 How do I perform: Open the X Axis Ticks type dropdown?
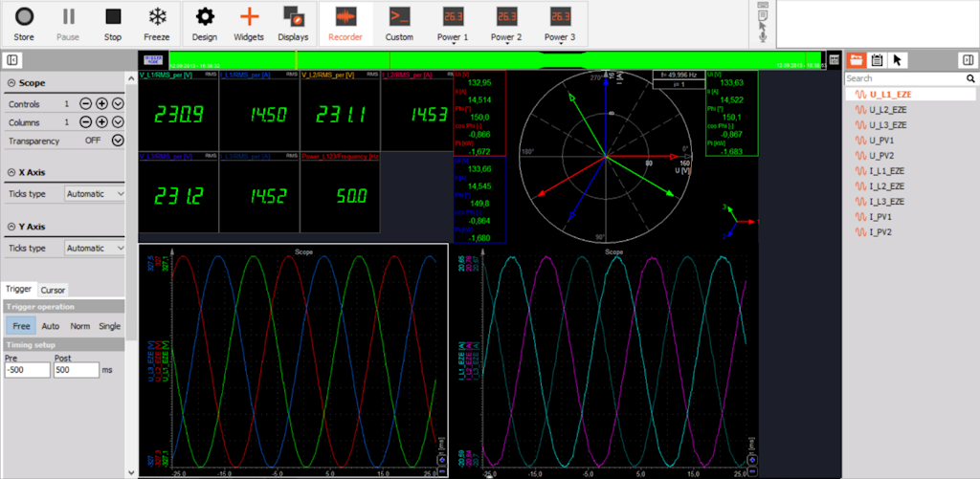(95, 193)
